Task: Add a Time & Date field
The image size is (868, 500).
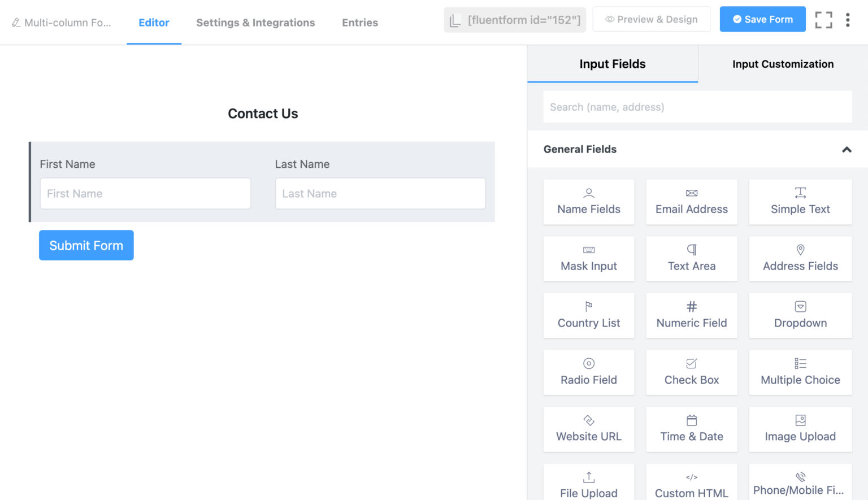Action: [691, 429]
